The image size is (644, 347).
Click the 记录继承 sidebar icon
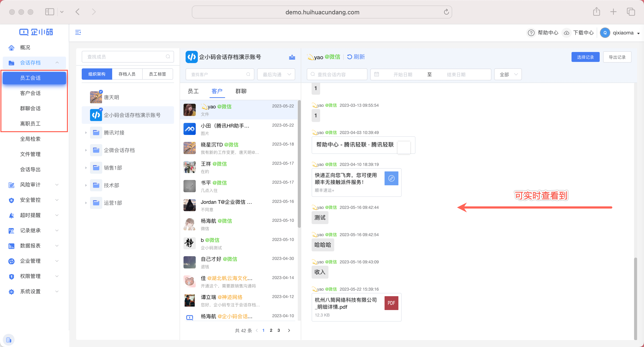(x=11, y=231)
